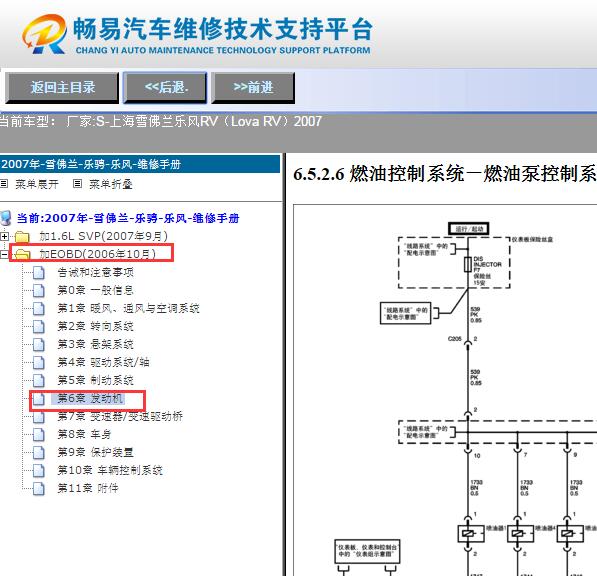Open 第7章 变速器/变速驱动桥
Screen dimensions: 597x576
(x=120, y=416)
